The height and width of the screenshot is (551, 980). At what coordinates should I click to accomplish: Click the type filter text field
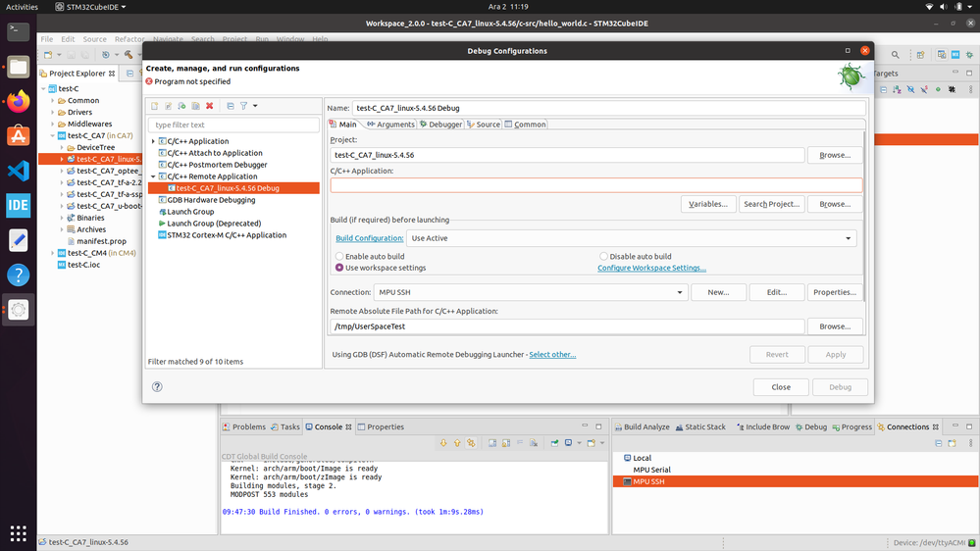click(x=233, y=125)
